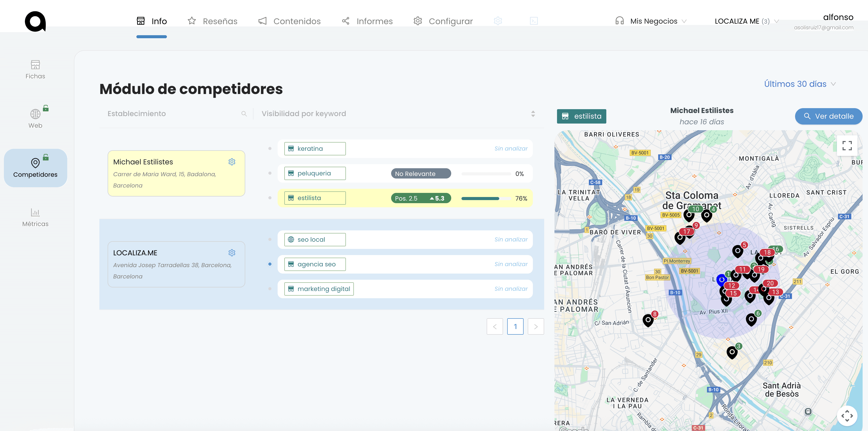The image size is (868, 431).
Task: Click the alfonso user profile name
Action: [x=838, y=17]
